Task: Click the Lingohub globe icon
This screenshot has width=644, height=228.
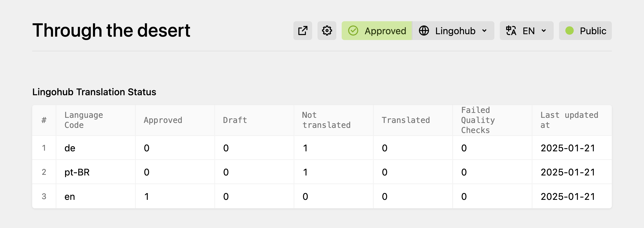Action: click(424, 31)
